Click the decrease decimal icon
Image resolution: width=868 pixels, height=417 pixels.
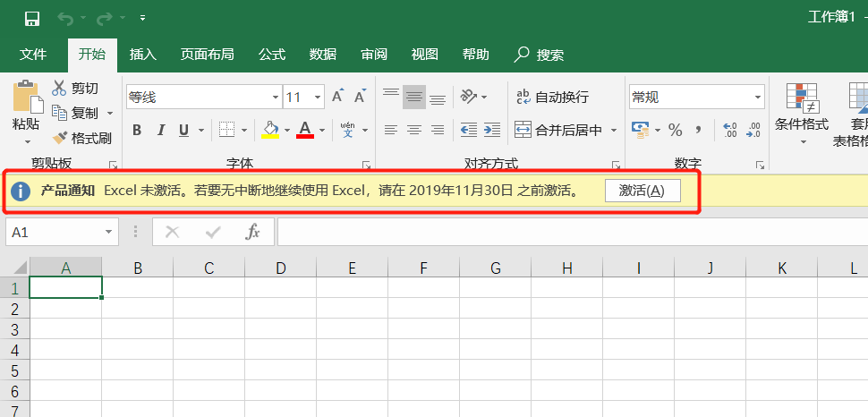[753, 130]
